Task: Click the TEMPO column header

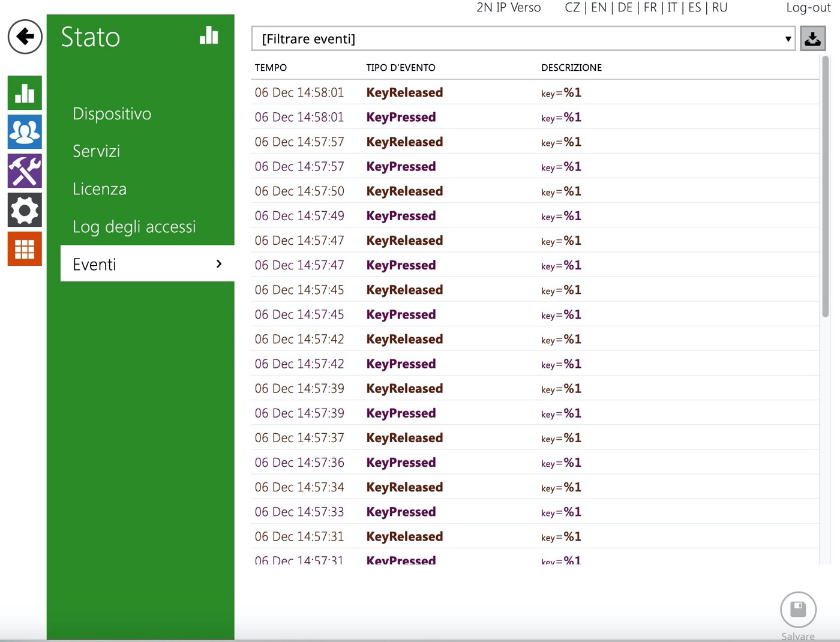Action: [271, 68]
